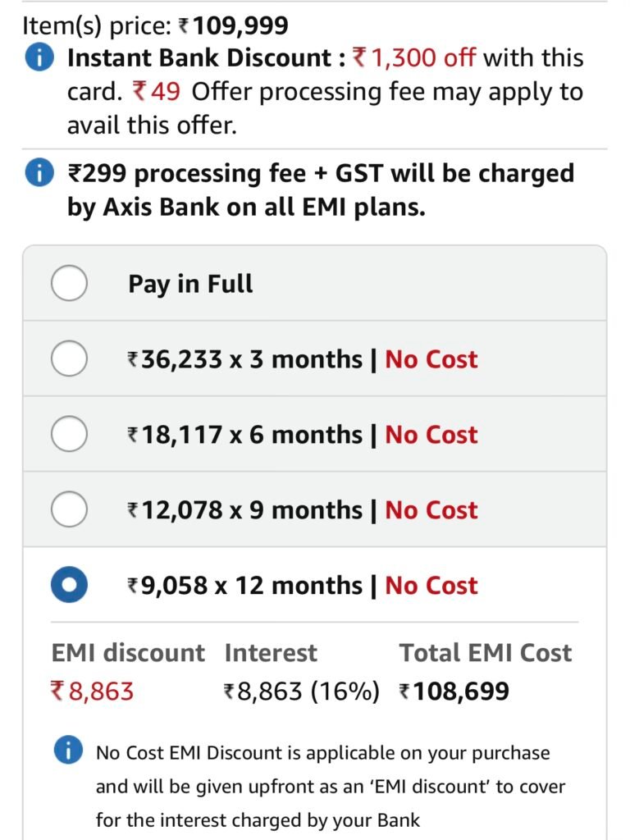Click 'No Cost' label in 3 months row

pos(431,359)
